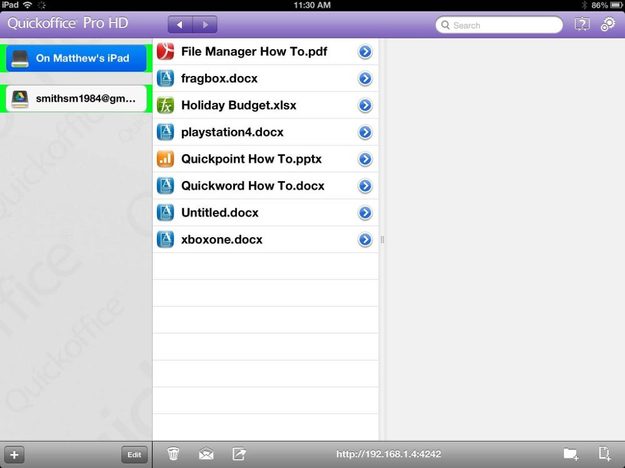Go forward with the right arrow button

click(x=205, y=25)
